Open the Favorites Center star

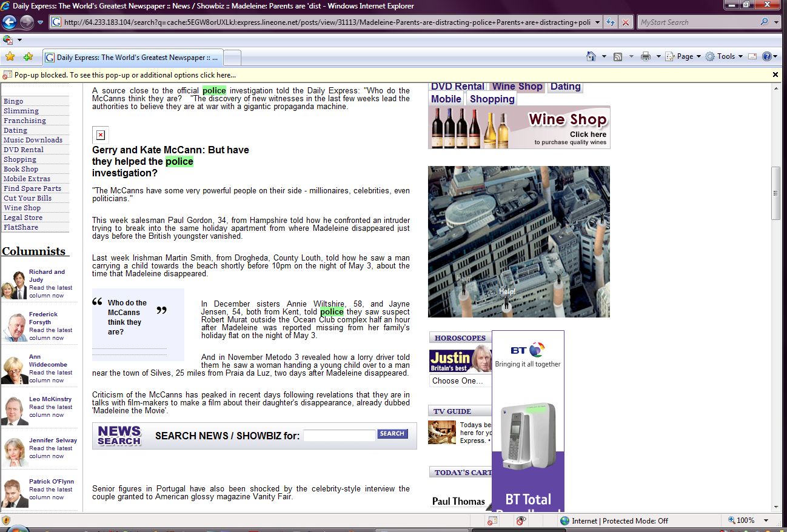point(10,57)
